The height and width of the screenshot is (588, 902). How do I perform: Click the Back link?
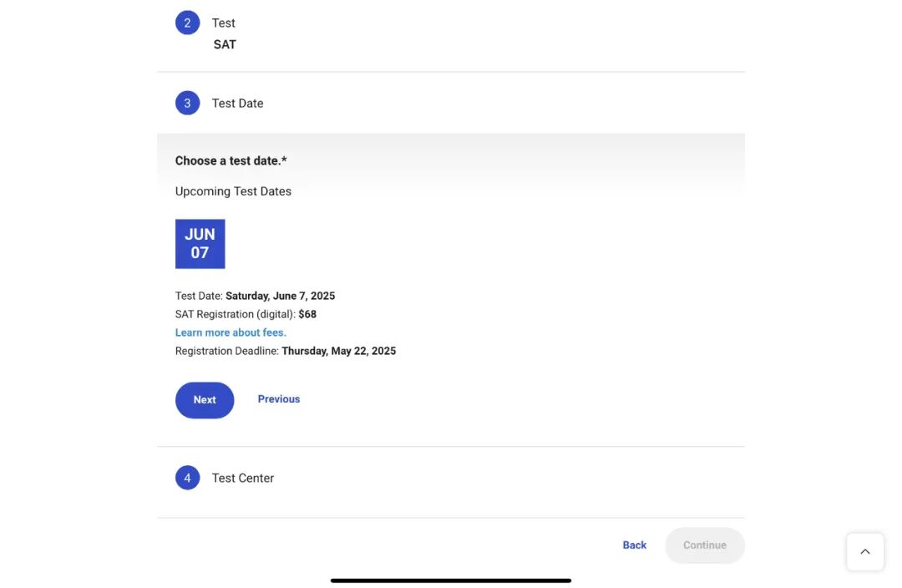[x=635, y=545]
